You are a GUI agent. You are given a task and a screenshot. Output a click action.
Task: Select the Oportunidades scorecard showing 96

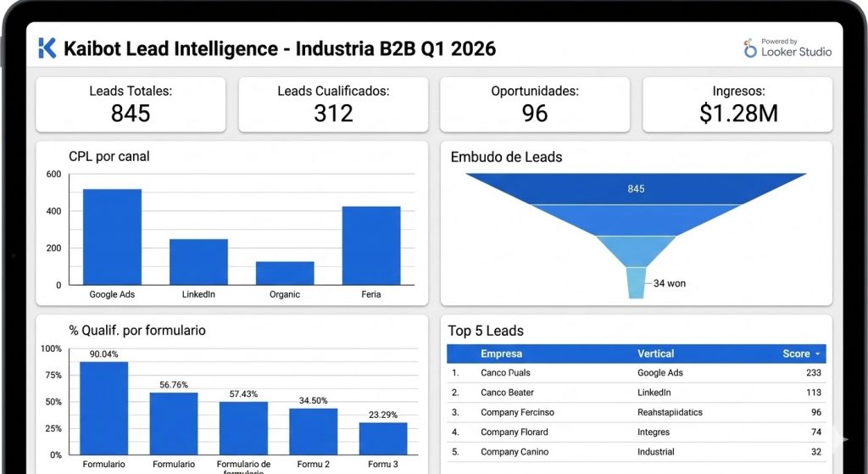pyautogui.click(x=534, y=104)
